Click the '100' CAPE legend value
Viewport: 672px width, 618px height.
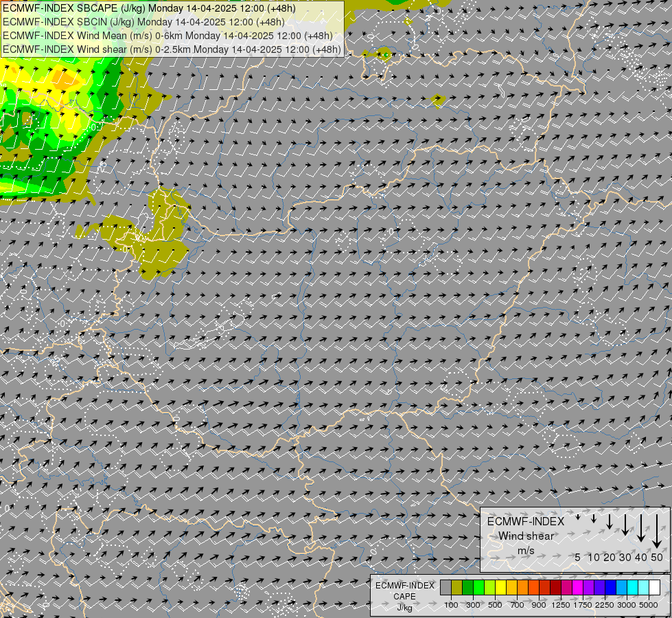pyautogui.click(x=451, y=605)
